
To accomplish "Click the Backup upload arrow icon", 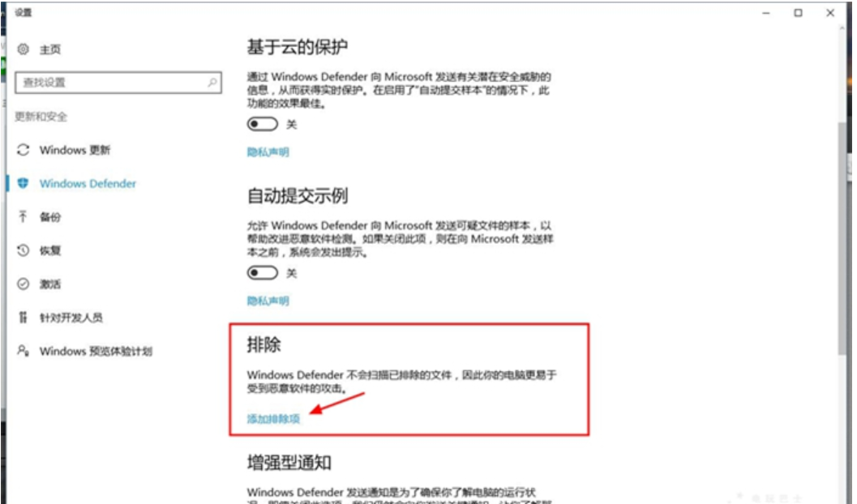I will 23,217.
